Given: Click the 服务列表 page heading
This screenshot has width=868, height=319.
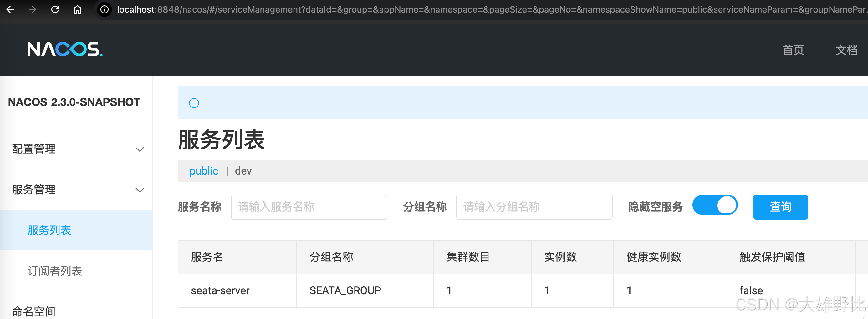Looking at the screenshot, I should pyautogui.click(x=221, y=139).
